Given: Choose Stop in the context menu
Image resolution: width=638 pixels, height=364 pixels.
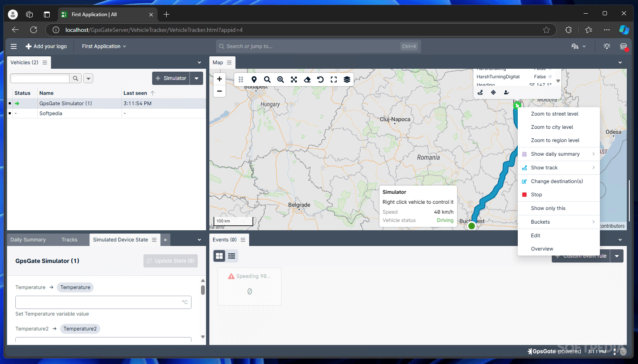Looking at the screenshot, I should tap(559, 195).
